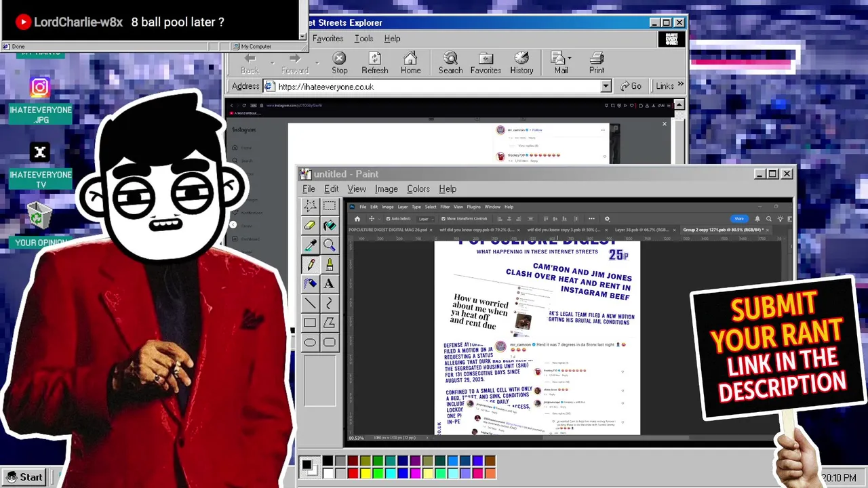868x488 pixels.
Task: Pick the Line tool in Paint
Action: coord(310,303)
